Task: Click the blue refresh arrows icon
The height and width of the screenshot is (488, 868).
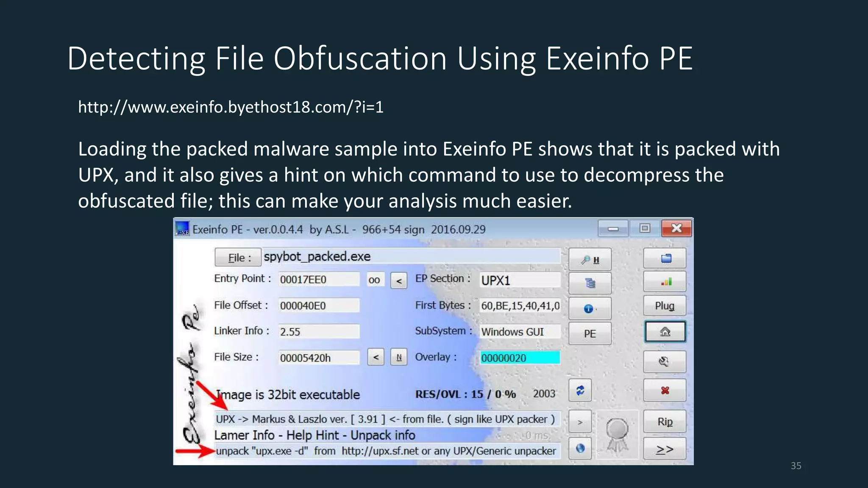Action: click(580, 390)
